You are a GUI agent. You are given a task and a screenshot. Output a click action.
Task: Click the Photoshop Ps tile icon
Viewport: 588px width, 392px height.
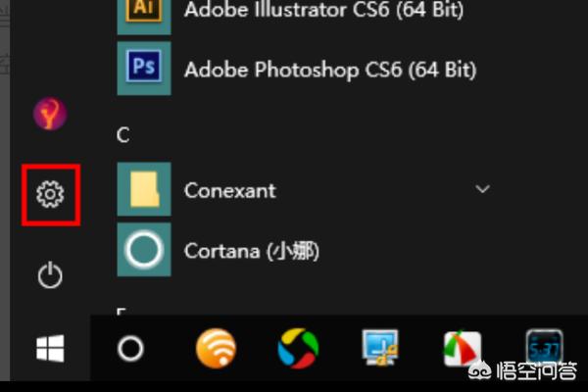coord(144,69)
